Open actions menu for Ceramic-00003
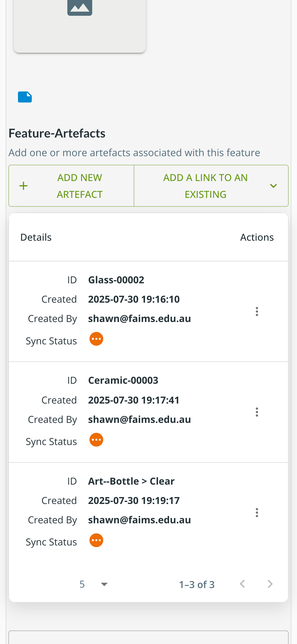The height and width of the screenshot is (644, 297). coord(257,412)
